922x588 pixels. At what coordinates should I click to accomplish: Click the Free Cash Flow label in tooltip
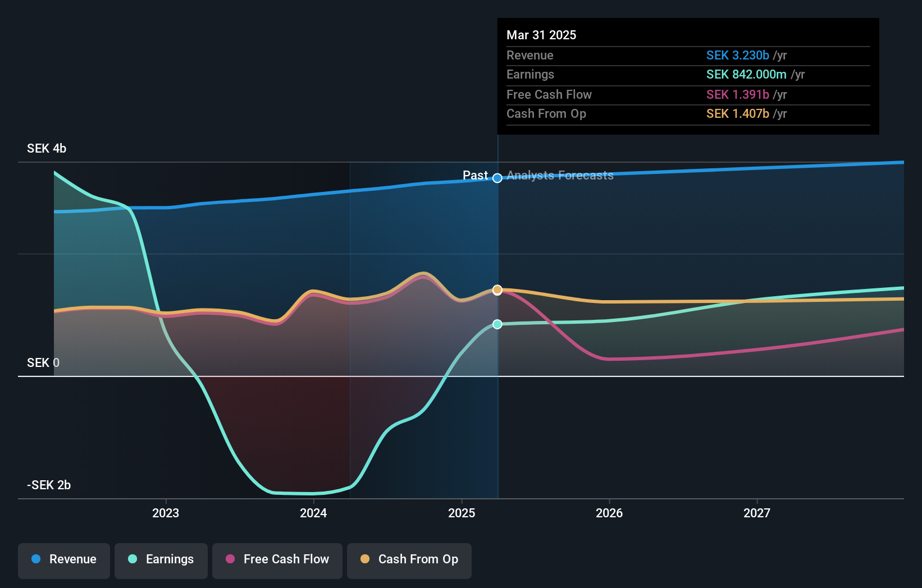tap(549, 95)
